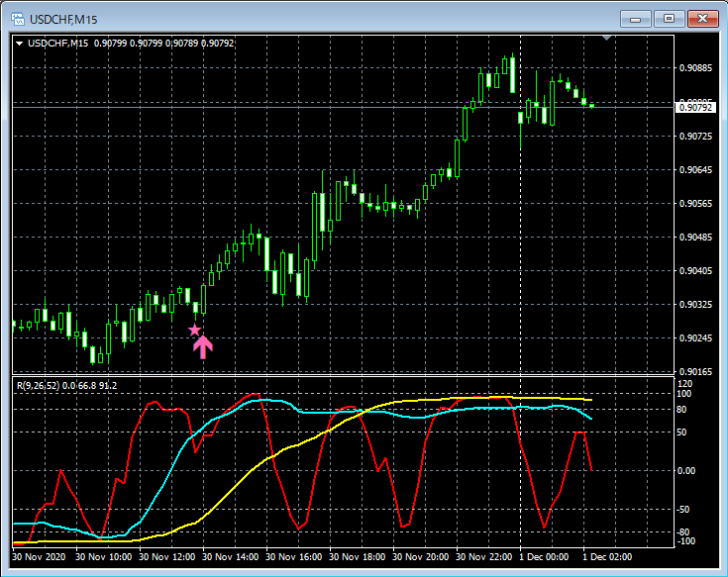Click the pink up arrow signal

202,346
